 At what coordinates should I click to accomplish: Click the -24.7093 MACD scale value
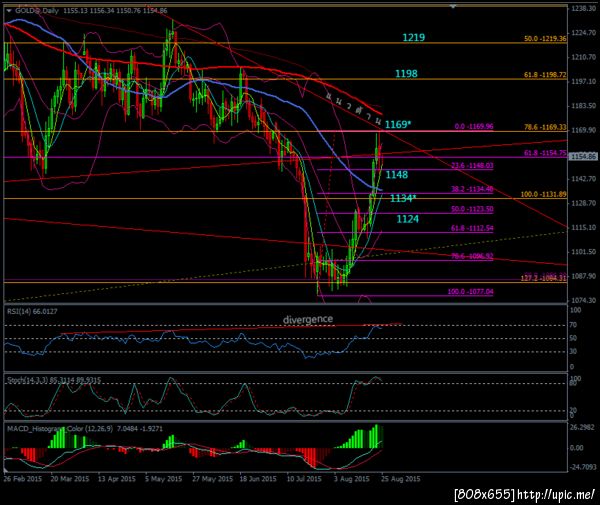[582, 467]
